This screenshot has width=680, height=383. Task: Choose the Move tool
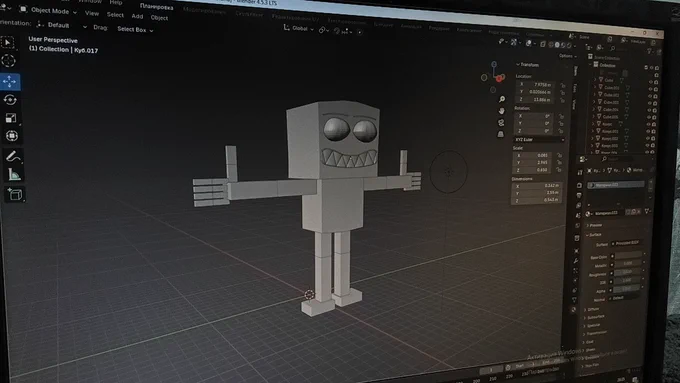[x=9, y=81]
